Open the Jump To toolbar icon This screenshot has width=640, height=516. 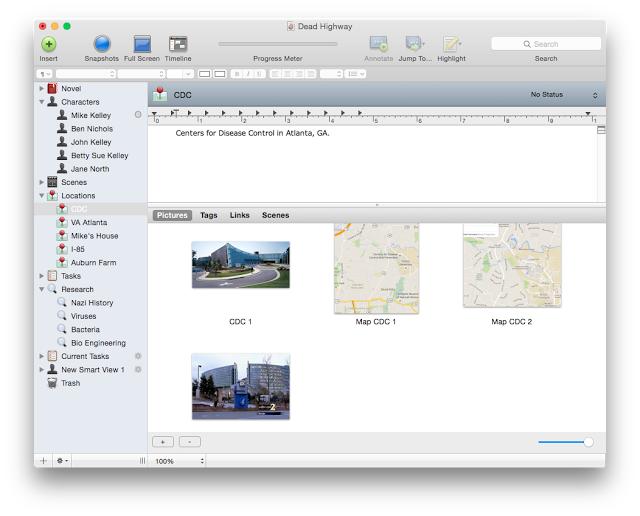click(x=414, y=44)
